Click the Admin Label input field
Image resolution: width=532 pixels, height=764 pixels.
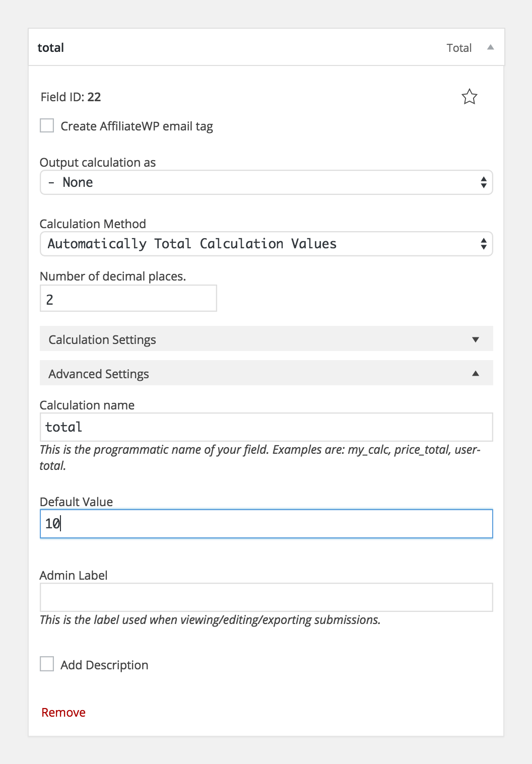point(266,597)
